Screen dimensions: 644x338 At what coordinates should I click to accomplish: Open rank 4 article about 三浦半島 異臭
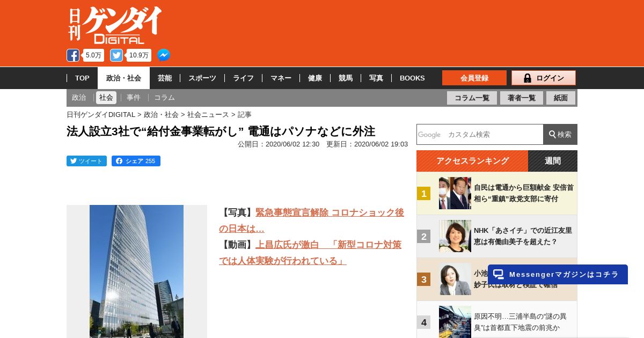pyautogui.click(x=520, y=322)
